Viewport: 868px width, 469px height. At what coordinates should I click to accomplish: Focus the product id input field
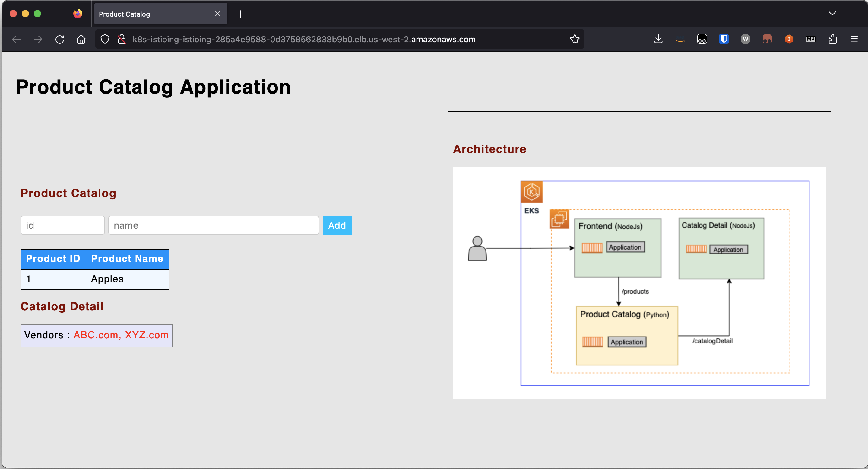[x=63, y=225]
